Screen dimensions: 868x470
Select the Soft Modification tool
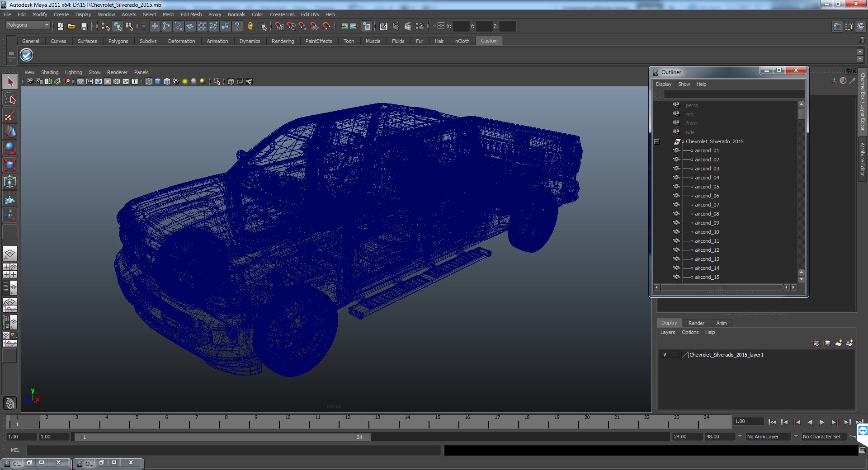tap(10, 198)
